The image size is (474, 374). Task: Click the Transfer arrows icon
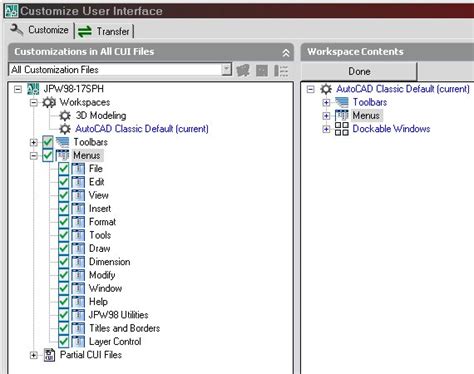point(85,32)
